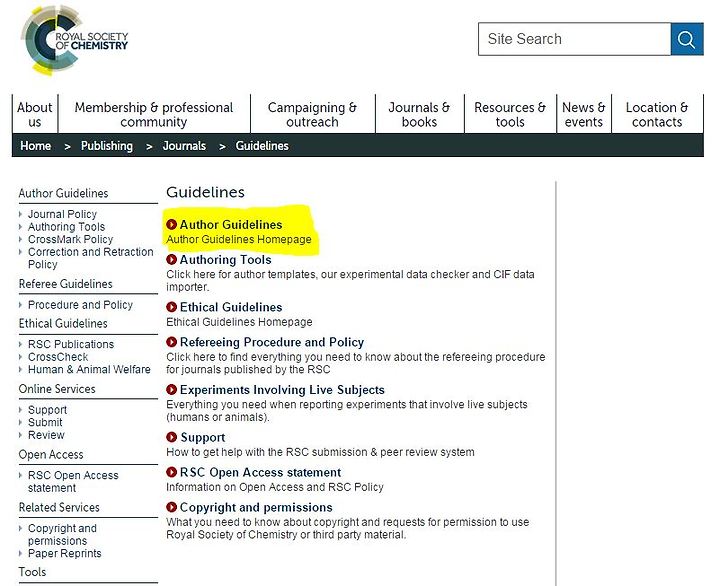Click Open Access sidebar section heading
Image resolution: width=720 pixels, height=586 pixels.
[51, 455]
